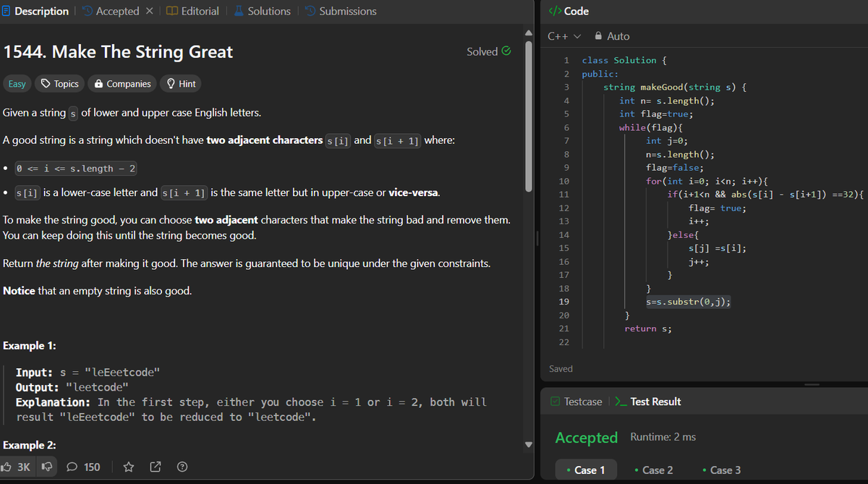The height and width of the screenshot is (484, 868).
Task: Click the share icon
Action: pos(155,467)
